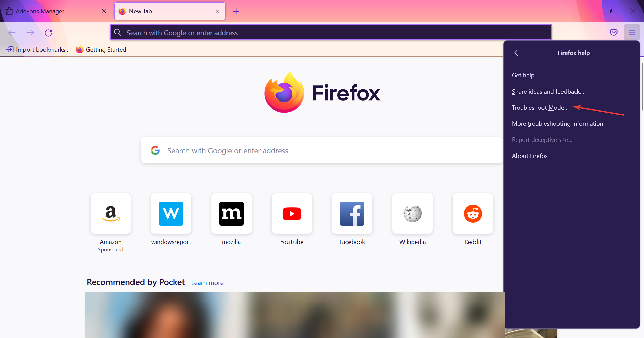This screenshot has width=644, height=338.
Task: Click the forward navigation arrow
Action: 30,33
